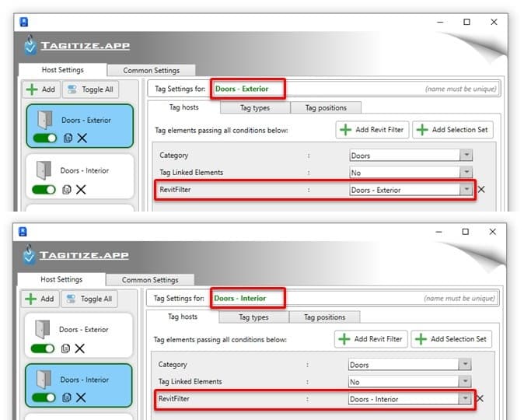Switch to Common Settings tab in the bottom window
Screen dimensions: 524x420
pyautogui.click(x=150, y=279)
